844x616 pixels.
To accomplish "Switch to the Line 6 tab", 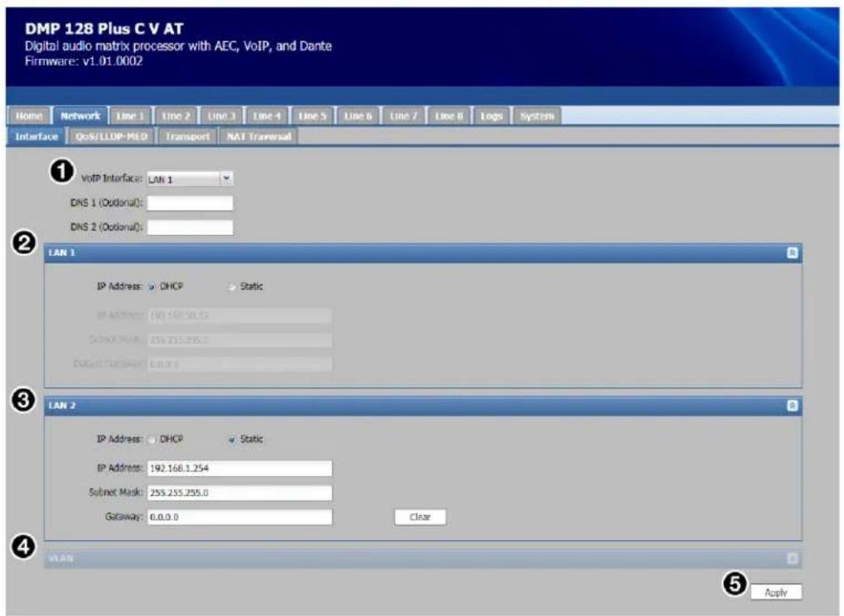I will (358, 116).
